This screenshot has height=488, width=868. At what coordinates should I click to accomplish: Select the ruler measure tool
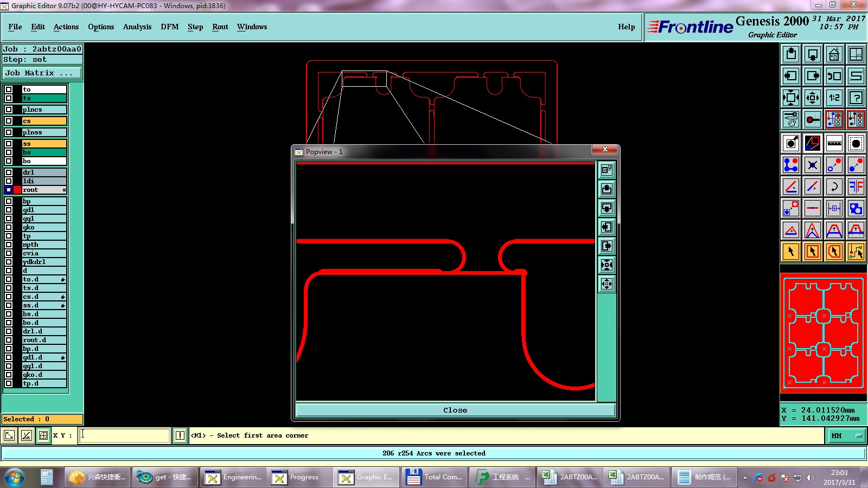(834, 143)
